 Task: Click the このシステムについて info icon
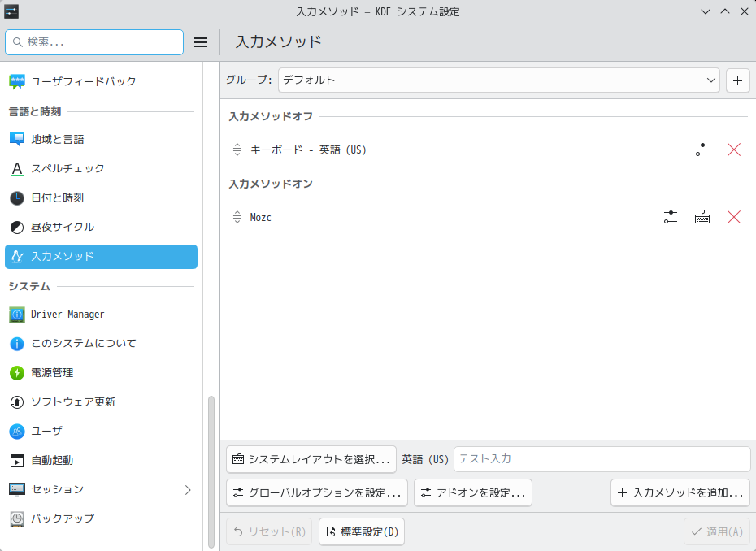click(17, 344)
